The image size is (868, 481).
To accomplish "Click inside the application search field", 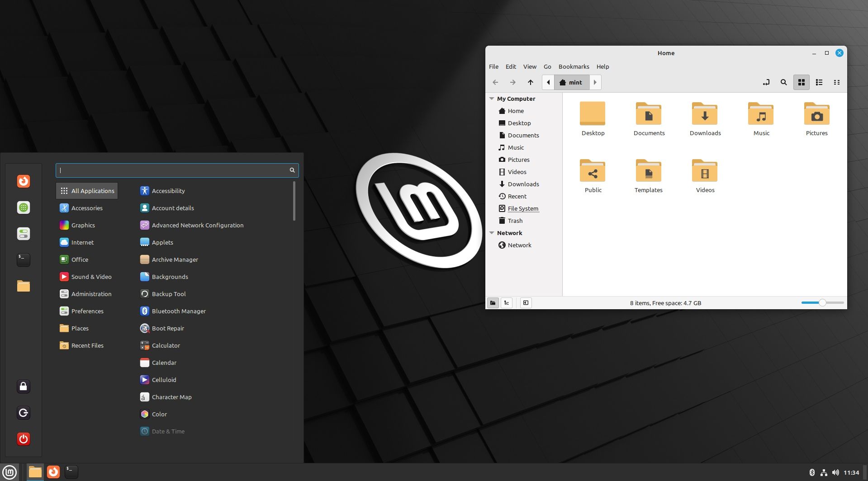I will pyautogui.click(x=176, y=170).
